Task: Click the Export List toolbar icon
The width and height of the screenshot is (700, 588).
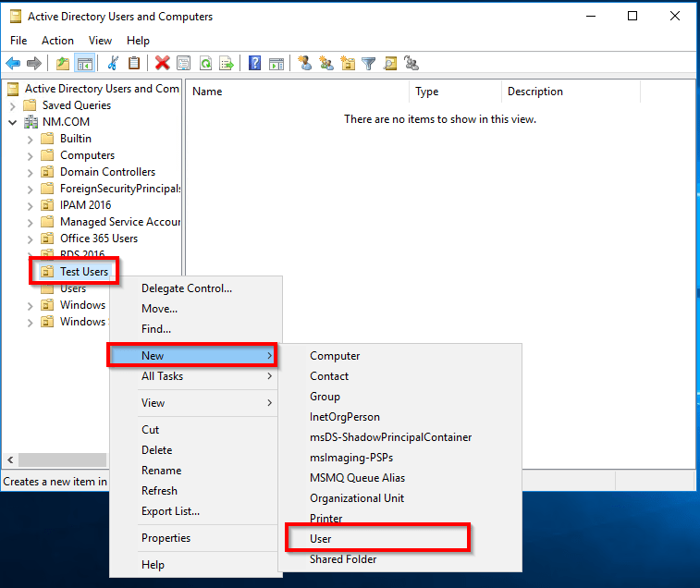Action: (x=227, y=64)
